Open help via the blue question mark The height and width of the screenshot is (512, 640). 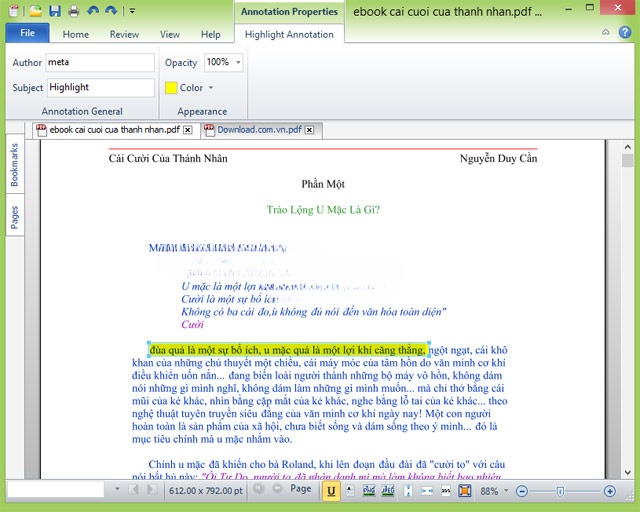click(625, 32)
